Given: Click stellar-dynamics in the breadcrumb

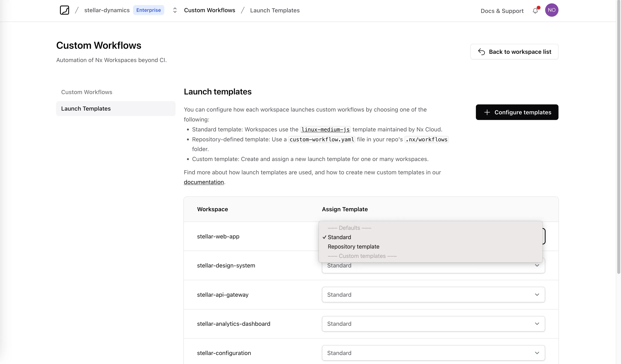Looking at the screenshot, I should click(107, 10).
